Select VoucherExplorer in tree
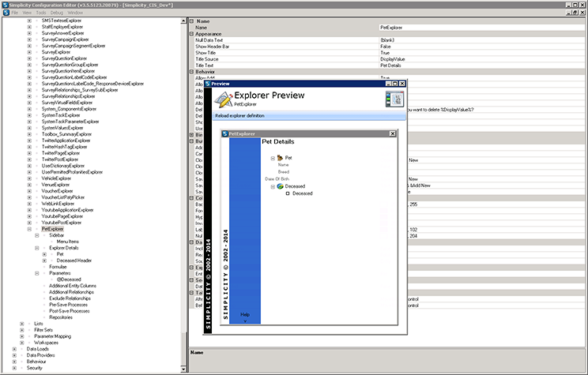Image resolution: width=588 pixels, height=375 pixels. pyautogui.click(x=57, y=191)
